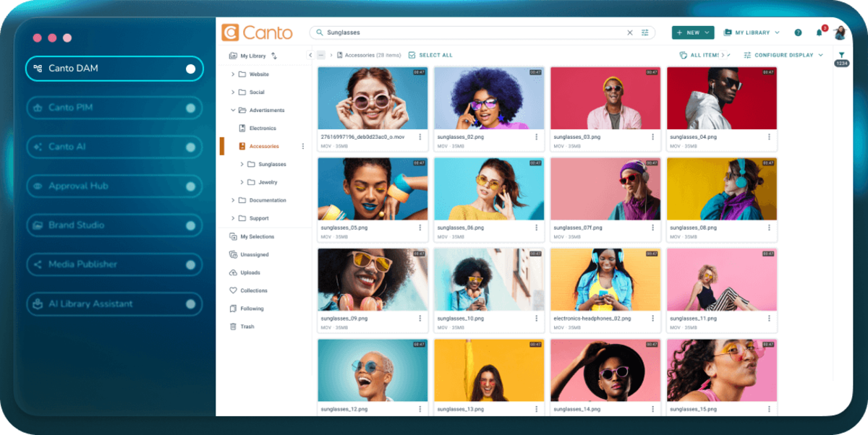The image size is (868, 435).
Task: Open the search filter options icon
Action: pyautogui.click(x=645, y=33)
